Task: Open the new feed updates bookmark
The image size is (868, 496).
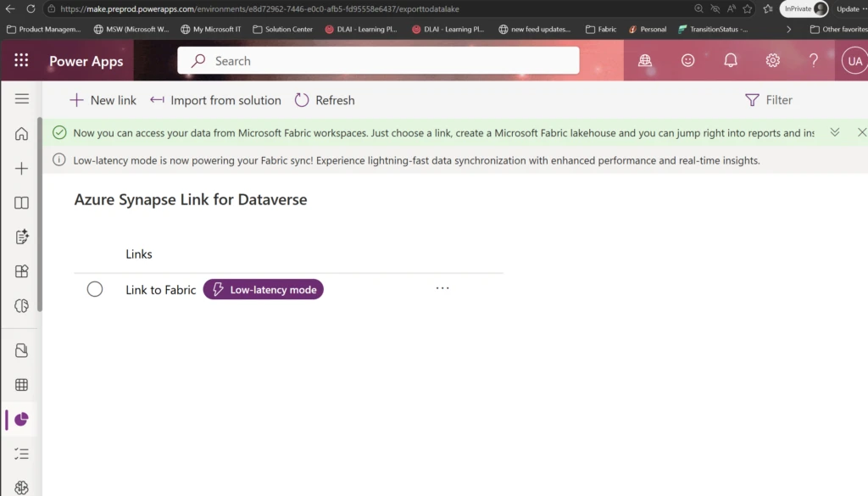Action: 534,30
